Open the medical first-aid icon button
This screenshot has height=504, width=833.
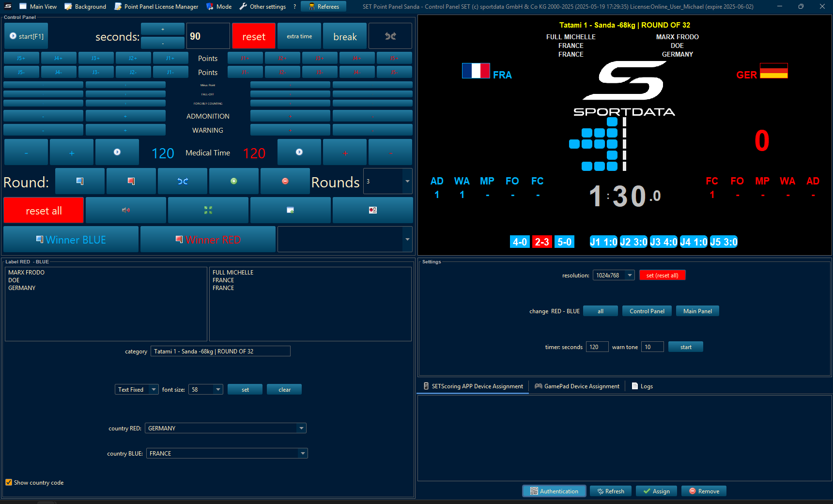(373, 210)
